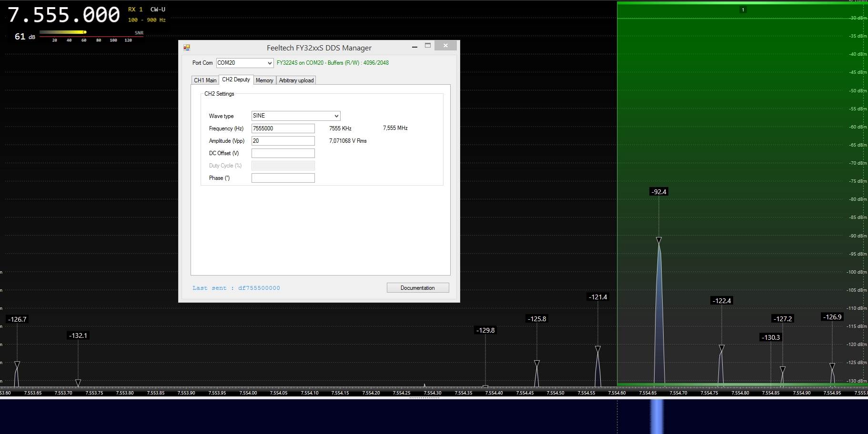This screenshot has width=868, height=434.
Task: Switch to the CH1 Main tab
Action: [205, 80]
